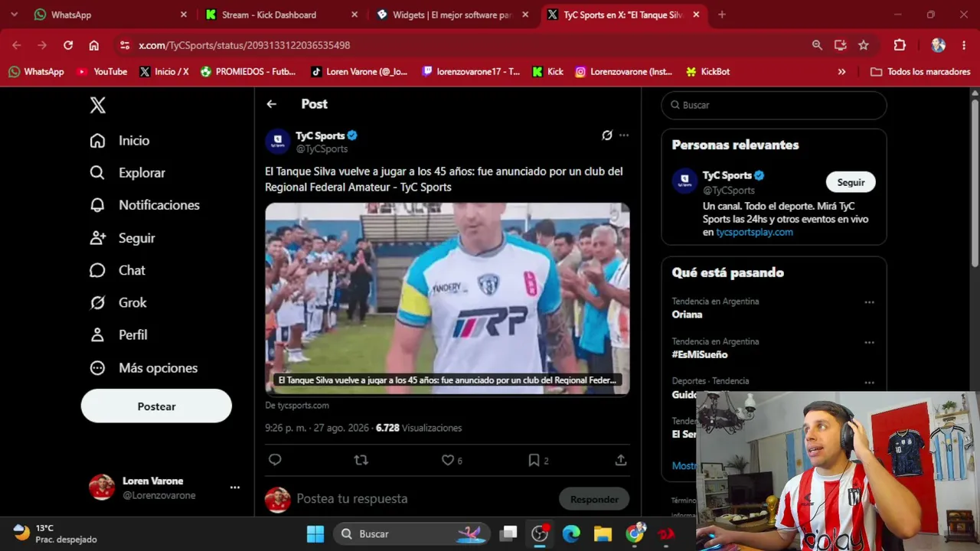Click the zoom magnifier in the address bar
Screen dimensions: 980x551
pos(817,45)
